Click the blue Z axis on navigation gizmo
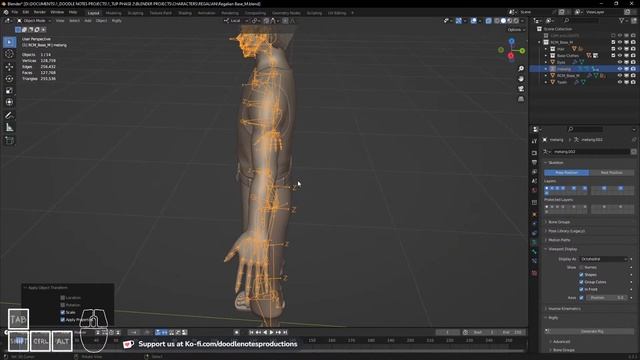 pyautogui.click(x=511, y=41)
